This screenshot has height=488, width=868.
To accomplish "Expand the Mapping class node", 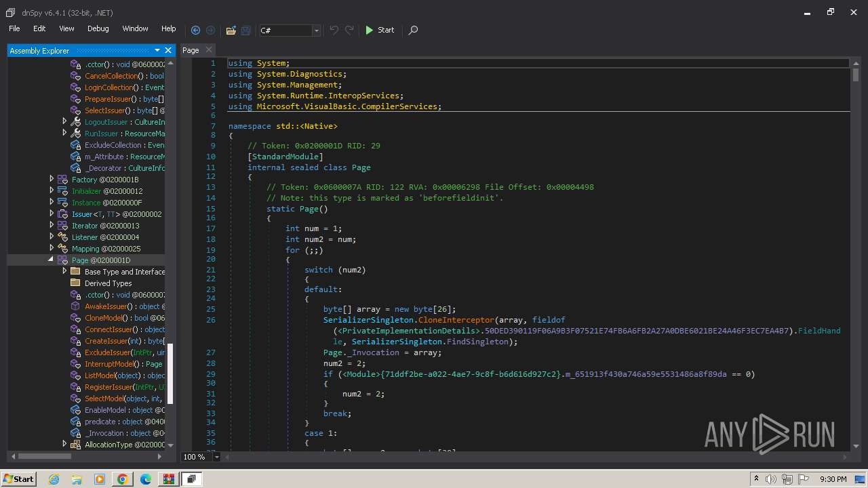I will point(52,249).
